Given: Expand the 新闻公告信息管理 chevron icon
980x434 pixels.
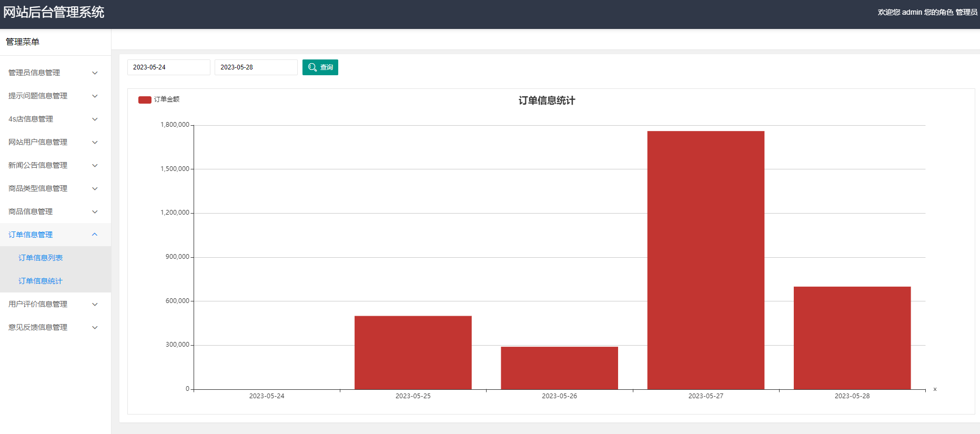Looking at the screenshot, I should (x=95, y=166).
